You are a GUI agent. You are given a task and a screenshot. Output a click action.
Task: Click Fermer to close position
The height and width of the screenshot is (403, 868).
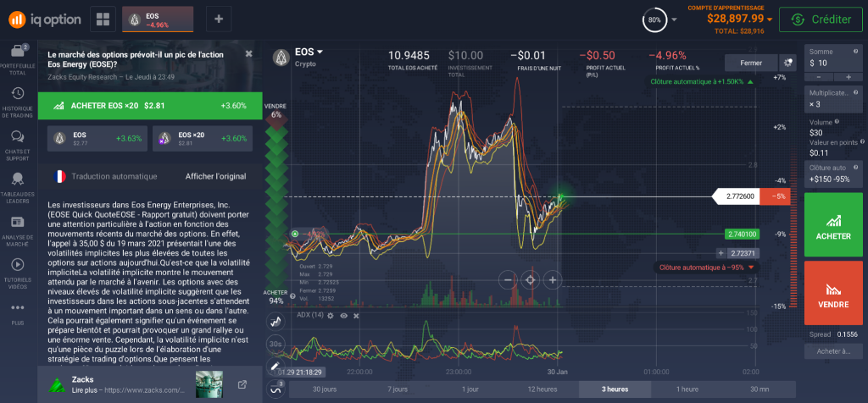pos(751,63)
